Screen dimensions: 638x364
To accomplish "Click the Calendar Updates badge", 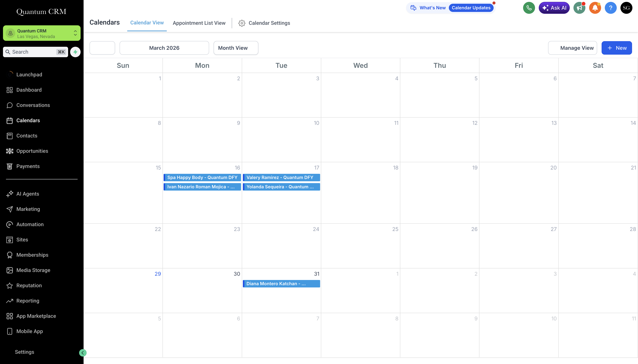I will pos(471,8).
